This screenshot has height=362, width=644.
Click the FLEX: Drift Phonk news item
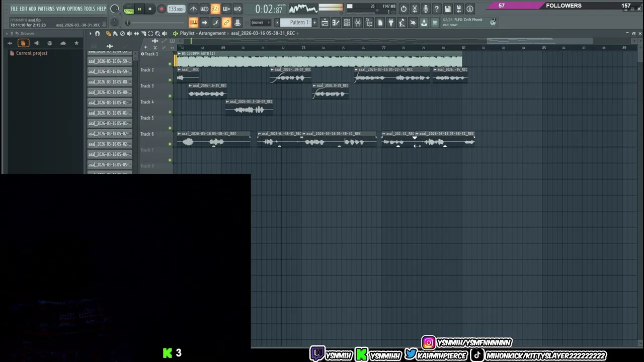tap(462, 22)
